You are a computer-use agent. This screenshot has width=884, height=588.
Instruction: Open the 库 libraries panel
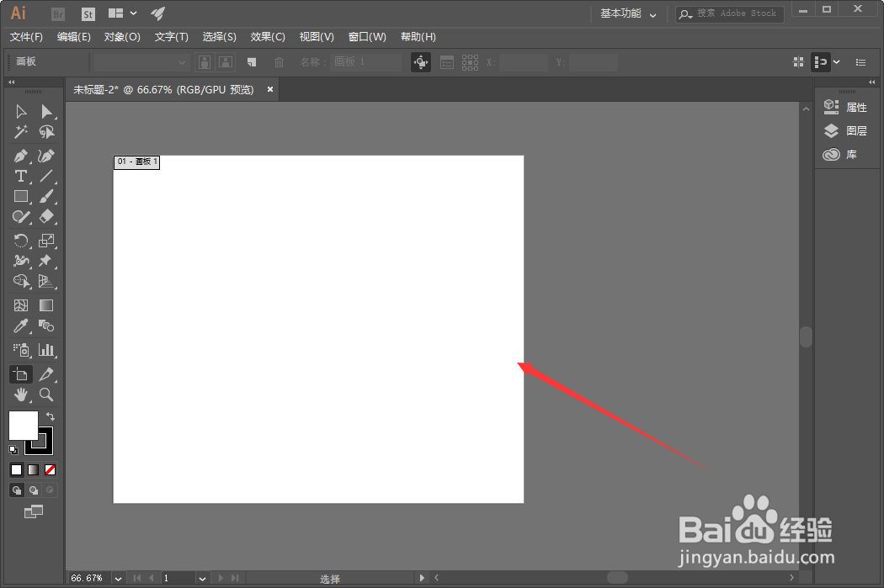[840, 154]
